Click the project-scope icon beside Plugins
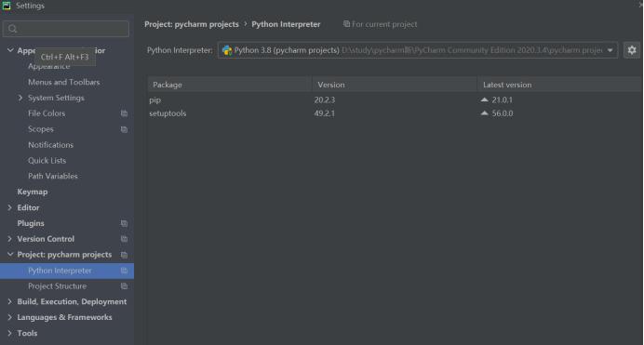644x345 pixels. tap(124, 223)
